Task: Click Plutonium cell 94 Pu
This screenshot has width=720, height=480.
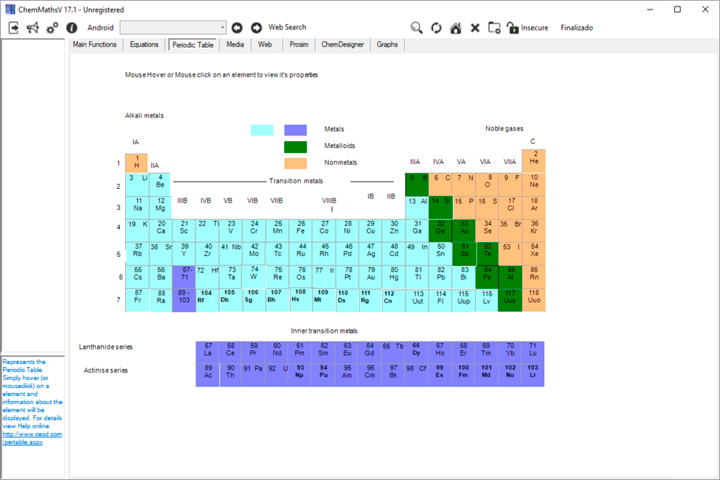Action: point(324,375)
